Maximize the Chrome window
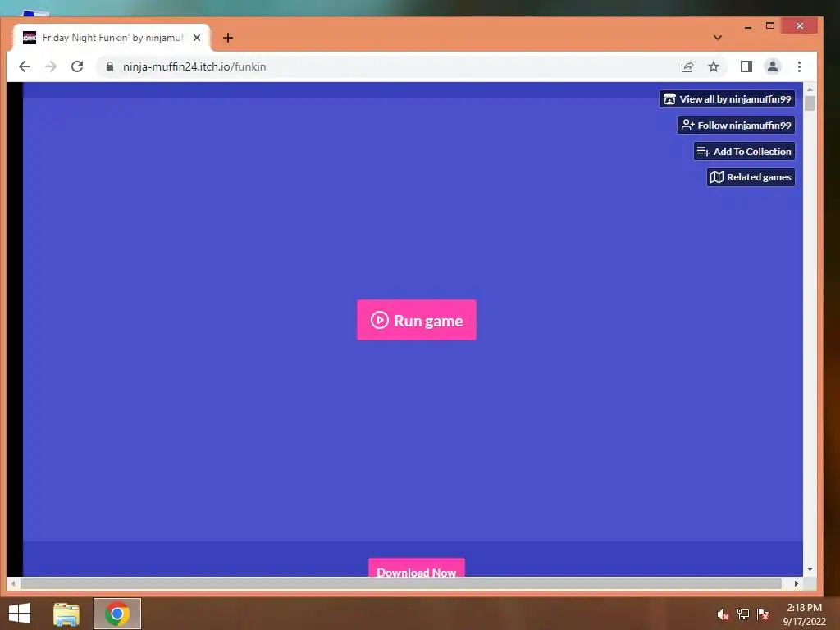The width and height of the screenshot is (840, 630). (x=770, y=25)
